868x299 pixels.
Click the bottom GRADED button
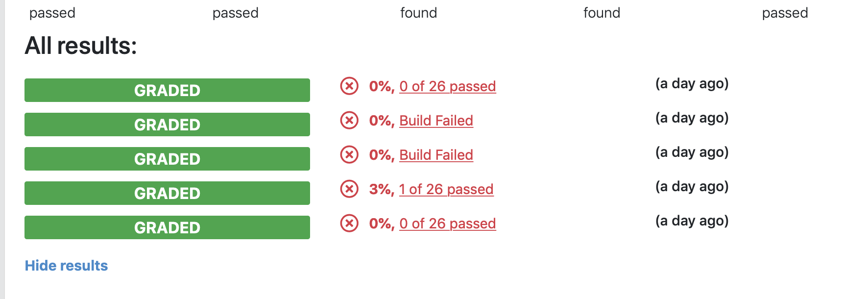167,227
